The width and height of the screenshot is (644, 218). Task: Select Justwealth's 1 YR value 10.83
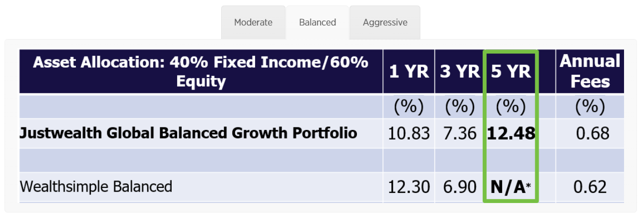coord(409,133)
